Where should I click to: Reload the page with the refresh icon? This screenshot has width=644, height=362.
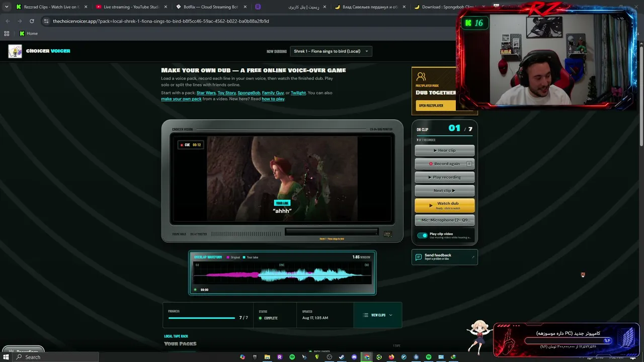[32, 21]
